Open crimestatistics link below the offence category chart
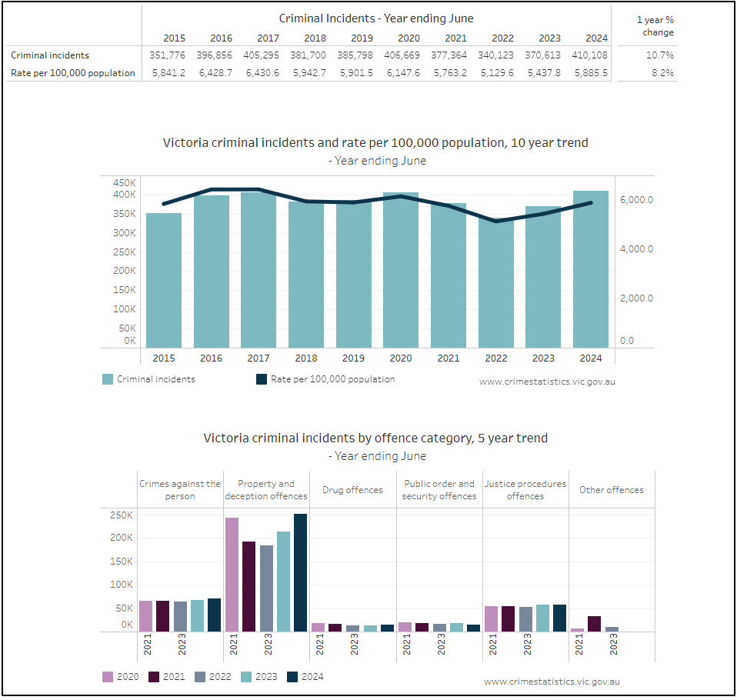 coord(552,682)
